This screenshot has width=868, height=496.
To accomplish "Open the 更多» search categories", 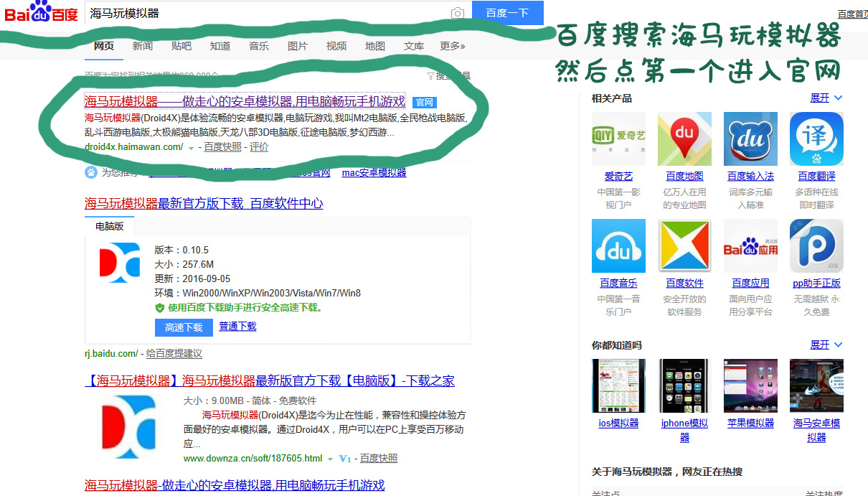I will click(452, 46).
